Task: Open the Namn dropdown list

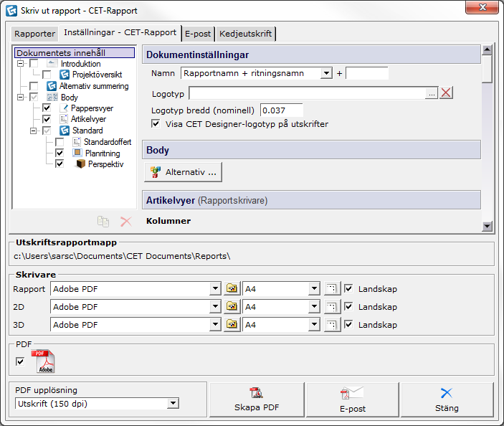Action: point(326,73)
